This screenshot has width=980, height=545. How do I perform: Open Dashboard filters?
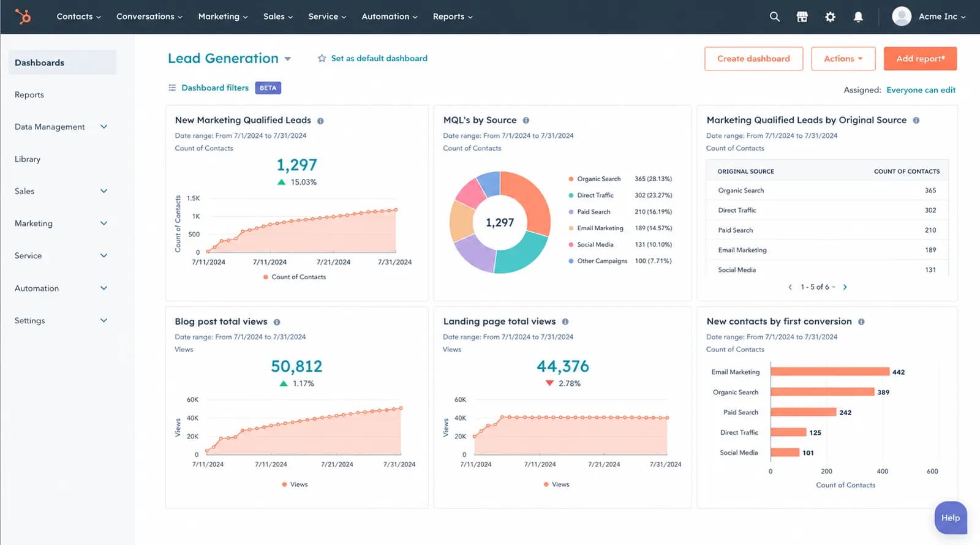point(215,88)
